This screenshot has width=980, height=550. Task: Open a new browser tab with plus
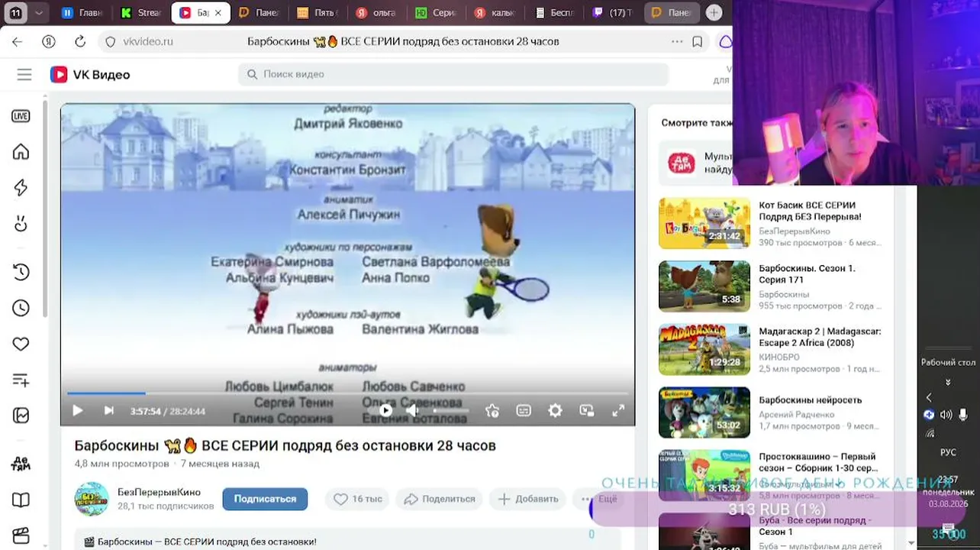[714, 13]
